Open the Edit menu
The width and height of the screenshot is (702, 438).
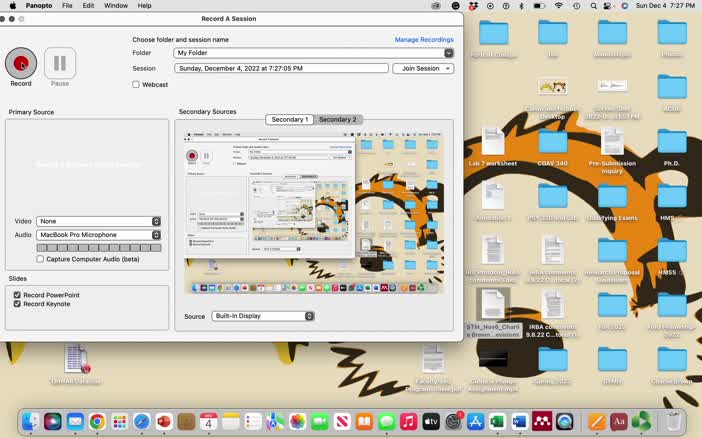tap(88, 6)
